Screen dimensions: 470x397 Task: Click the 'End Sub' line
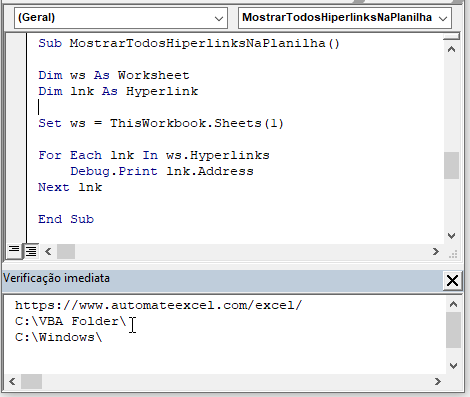[x=66, y=219]
